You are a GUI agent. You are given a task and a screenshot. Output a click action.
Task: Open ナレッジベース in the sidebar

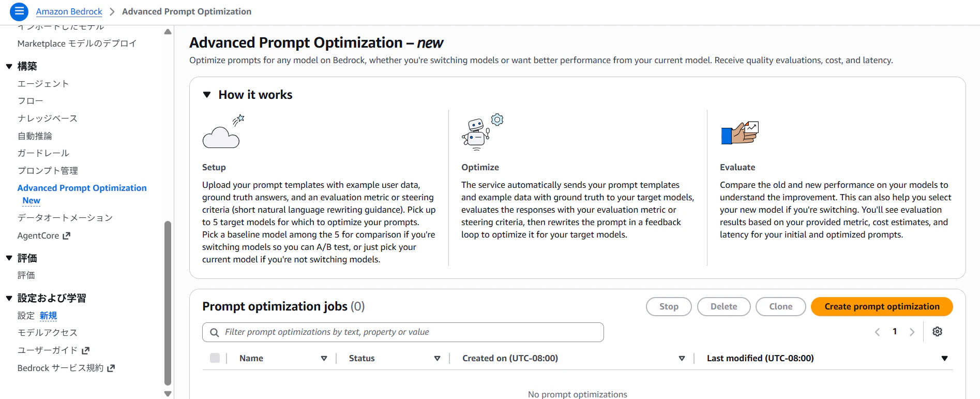click(x=48, y=119)
